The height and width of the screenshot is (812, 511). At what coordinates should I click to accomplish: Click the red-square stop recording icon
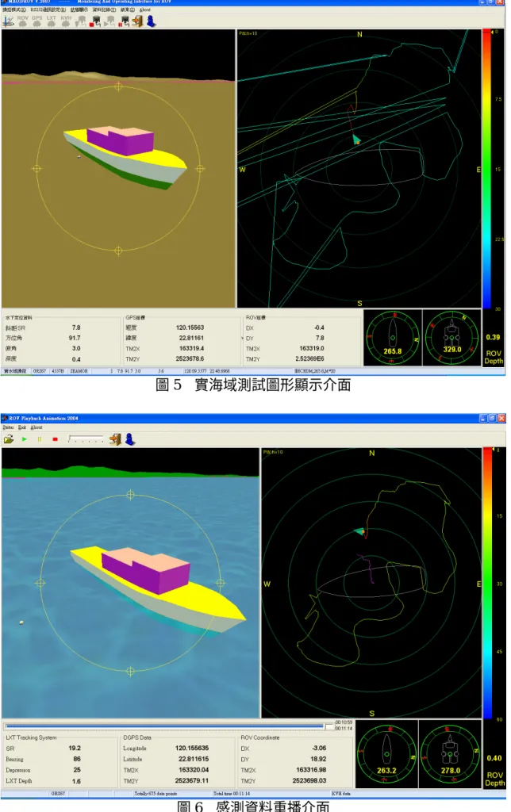tap(95, 21)
